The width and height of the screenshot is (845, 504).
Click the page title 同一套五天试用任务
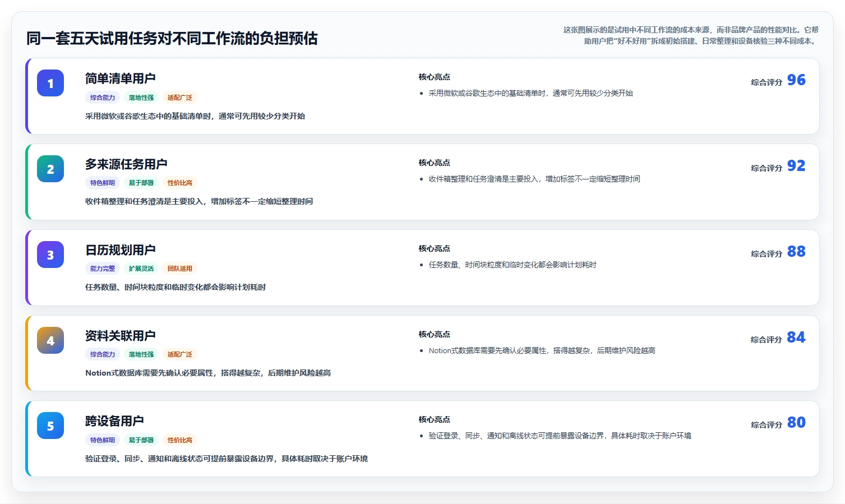tap(172, 39)
